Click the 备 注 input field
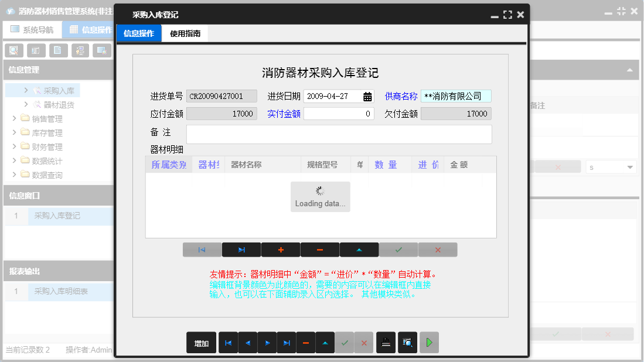This screenshot has width=644, height=362. [339, 134]
